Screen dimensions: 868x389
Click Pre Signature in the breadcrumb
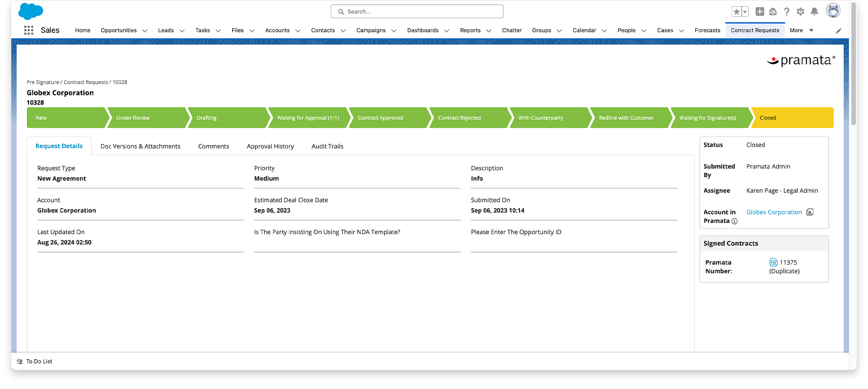pyautogui.click(x=43, y=82)
